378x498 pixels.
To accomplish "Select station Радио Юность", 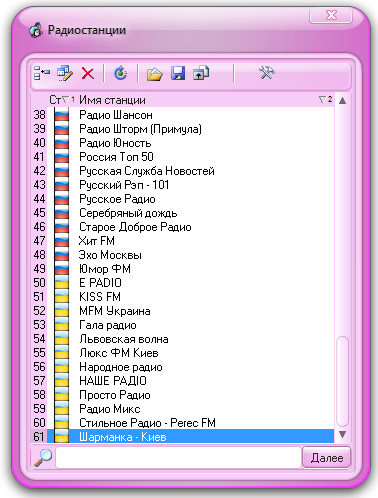I will 115,143.
